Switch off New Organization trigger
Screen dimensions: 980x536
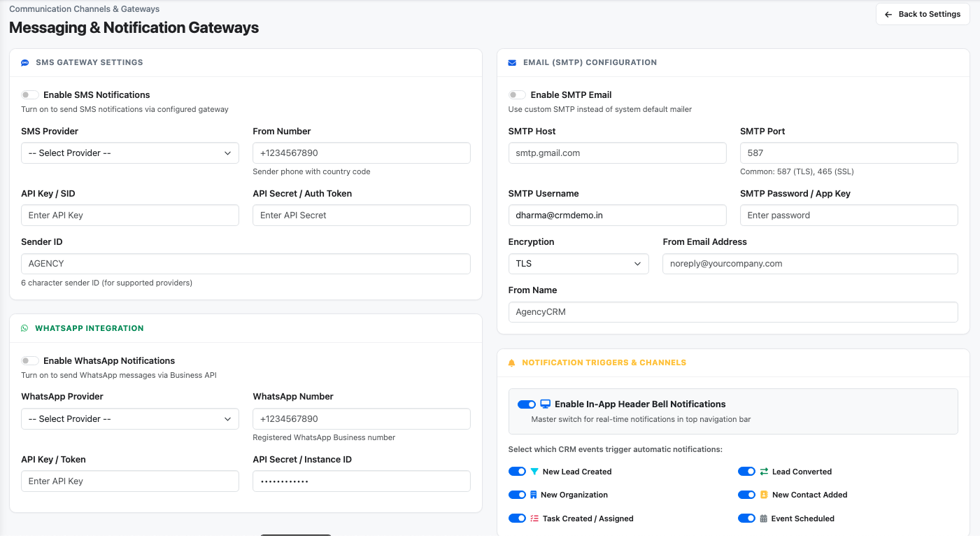[517, 495]
